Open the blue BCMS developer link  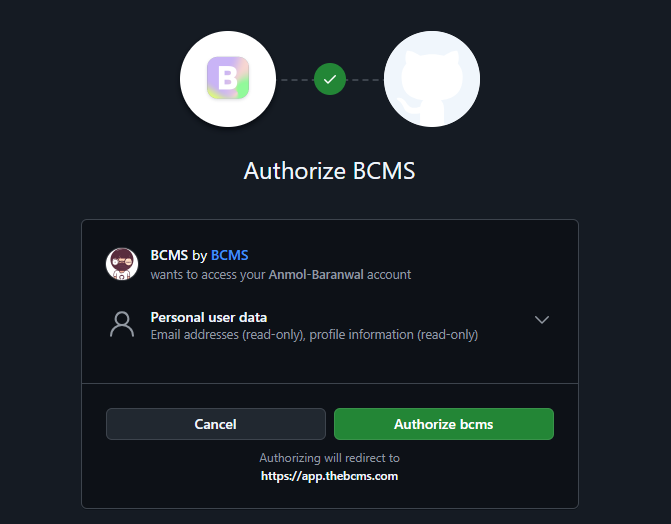pyautogui.click(x=230, y=256)
